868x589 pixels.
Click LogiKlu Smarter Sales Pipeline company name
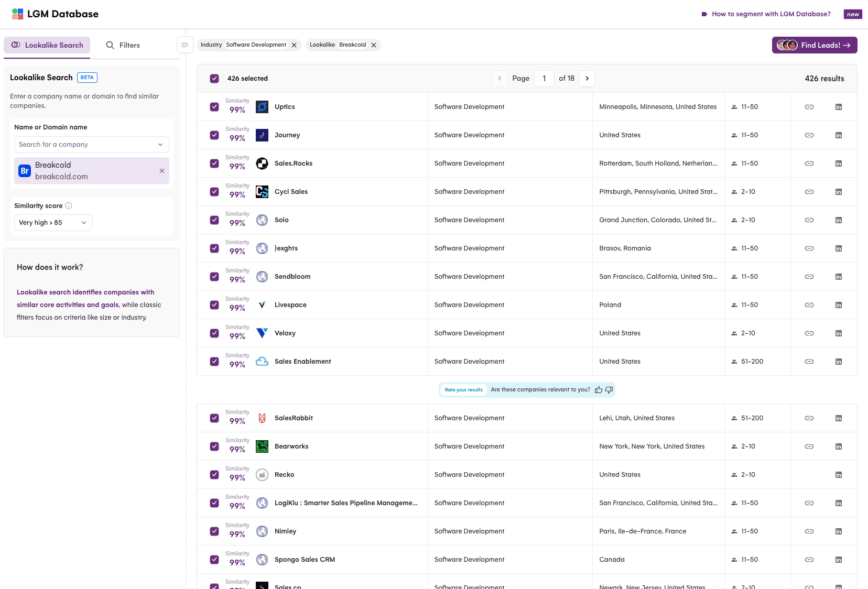click(346, 503)
